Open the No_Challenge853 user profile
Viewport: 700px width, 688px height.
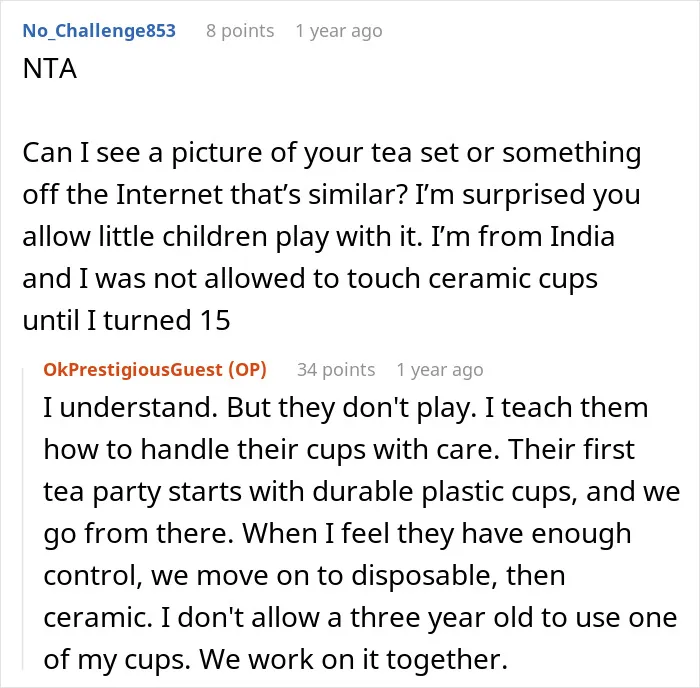click(x=99, y=31)
